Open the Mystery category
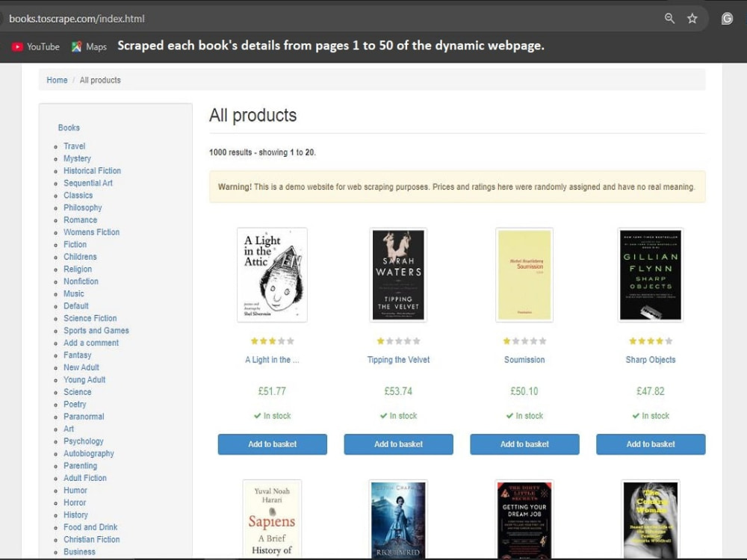747x560 pixels. pyautogui.click(x=77, y=158)
